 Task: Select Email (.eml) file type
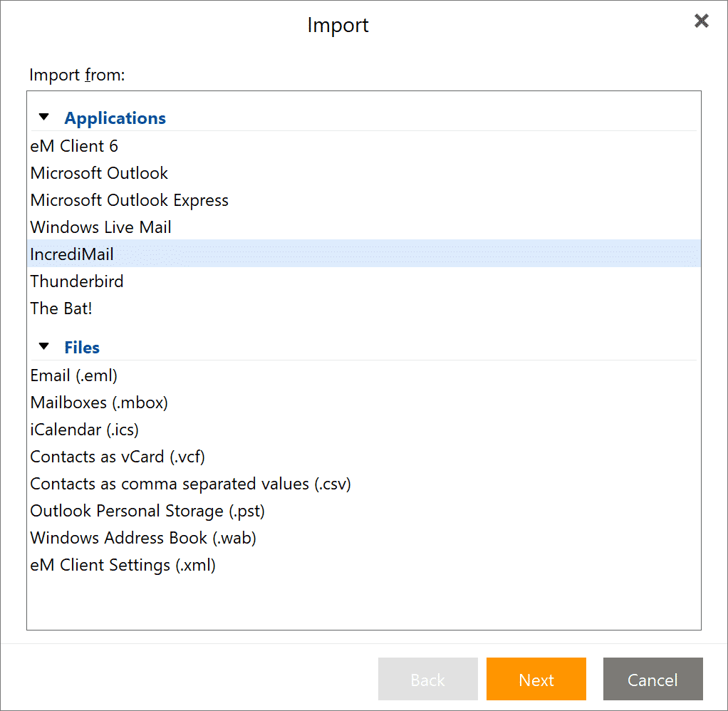364,375
